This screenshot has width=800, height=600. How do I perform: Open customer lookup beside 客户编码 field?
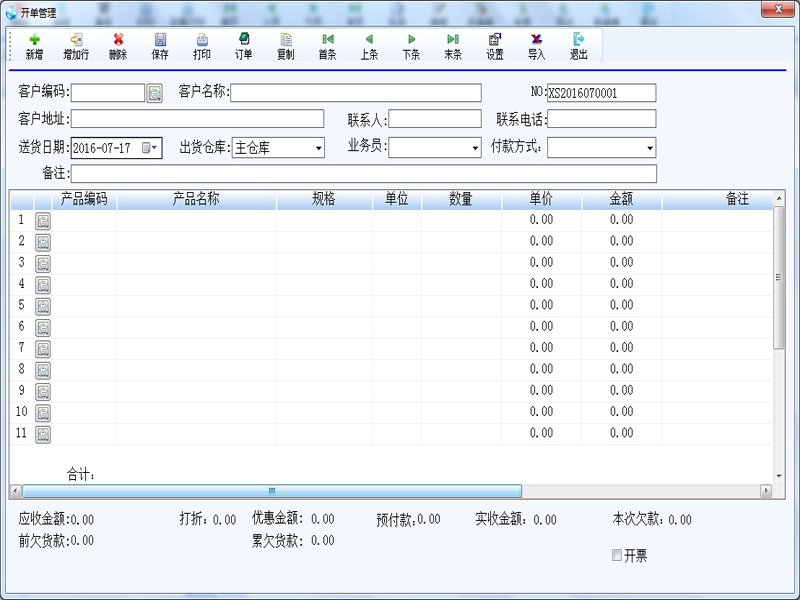pos(155,93)
